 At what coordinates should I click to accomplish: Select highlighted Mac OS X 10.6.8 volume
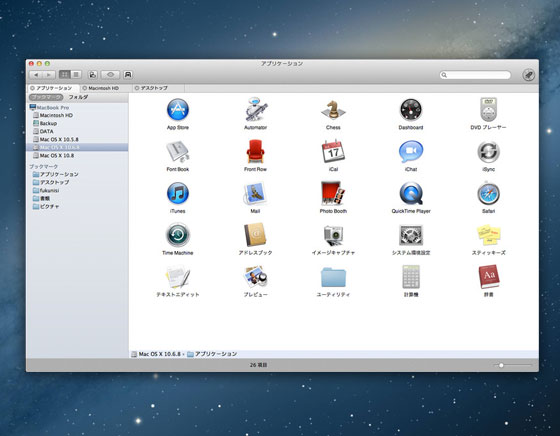[77, 147]
